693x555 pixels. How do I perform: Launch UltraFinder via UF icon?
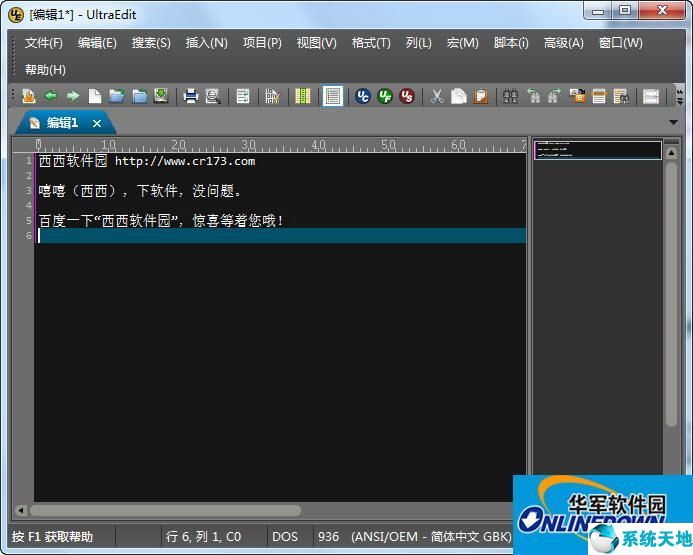pos(385,96)
